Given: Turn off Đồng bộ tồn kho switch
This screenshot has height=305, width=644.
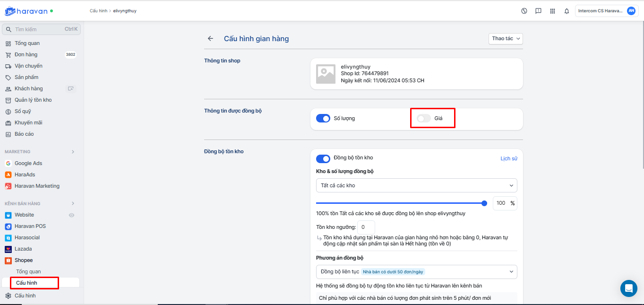Looking at the screenshot, I should click(x=323, y=158).
